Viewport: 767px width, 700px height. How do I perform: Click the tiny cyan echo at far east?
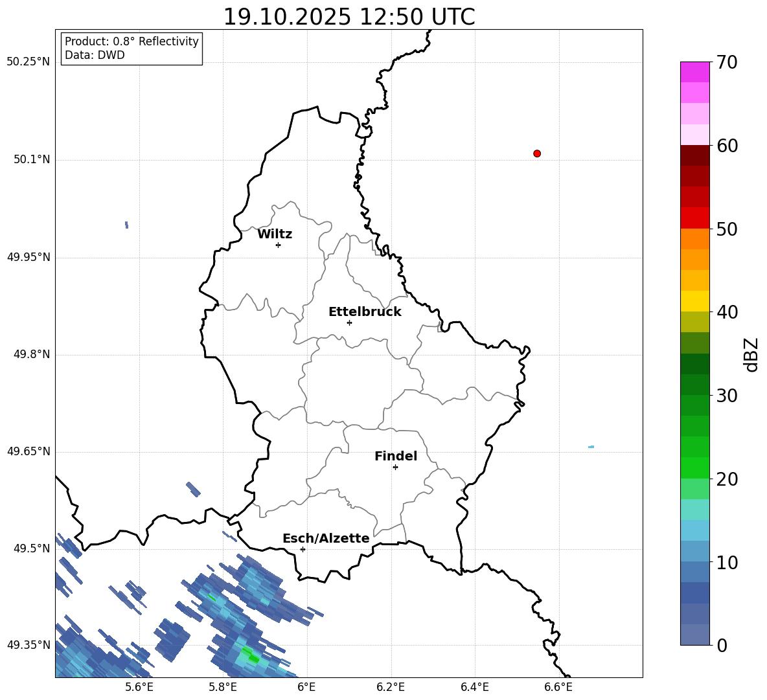[591, 447]
